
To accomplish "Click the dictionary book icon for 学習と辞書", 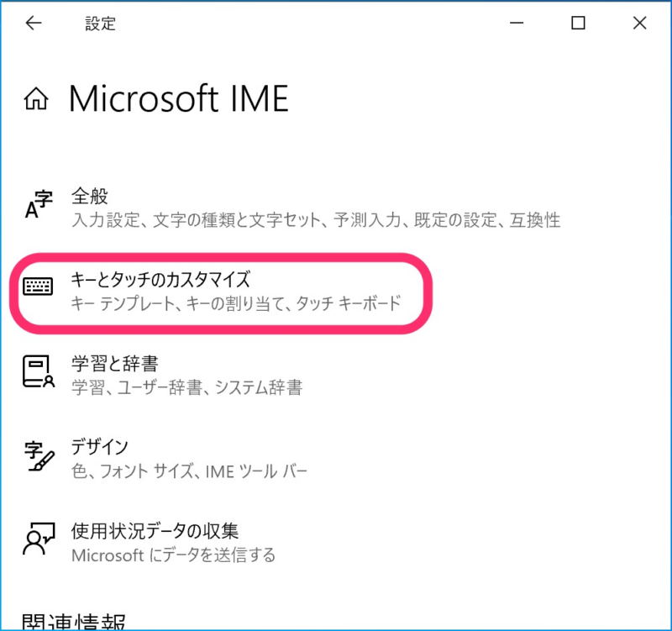I will pos(39,371).
